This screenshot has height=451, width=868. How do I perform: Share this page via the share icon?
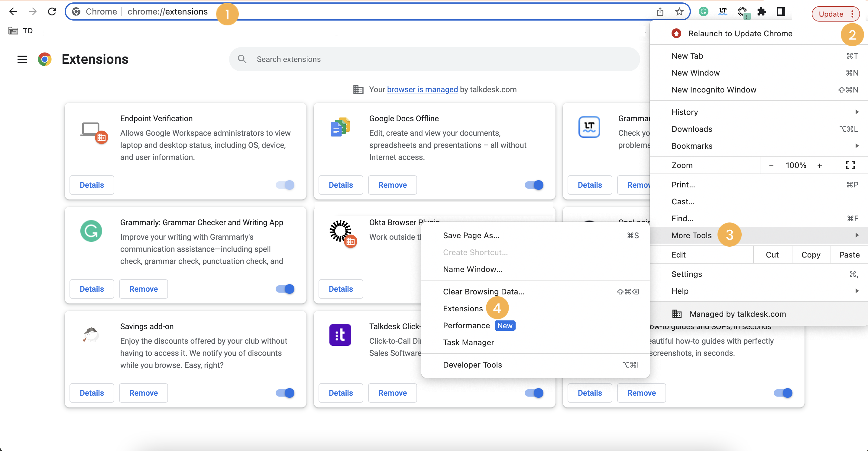pos(660,12)
